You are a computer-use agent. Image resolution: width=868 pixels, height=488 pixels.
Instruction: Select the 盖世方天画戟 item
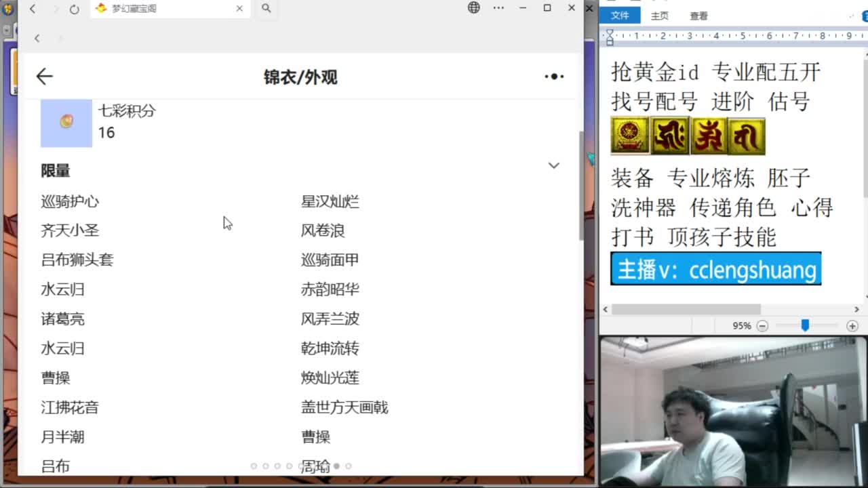pyautogui.click(x=344, y=407)
